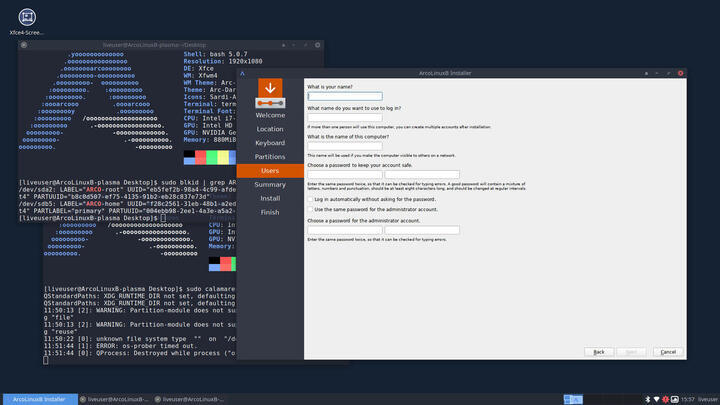720x405 pixels.
Task: Open the network tray icon
Action: tap(656, 399)
